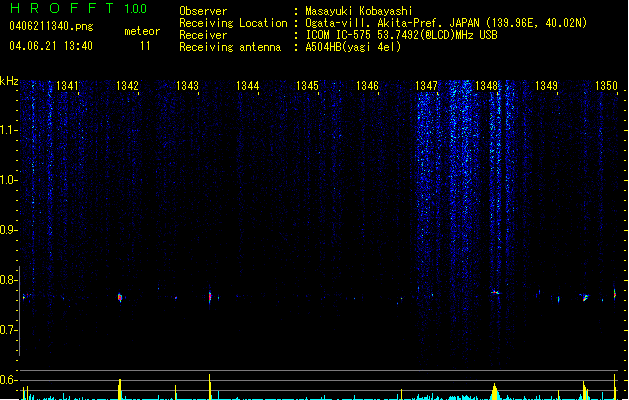Click the 'Receiving Location' field label
This screenshot has height=400, width=629.
pos(233,23)
